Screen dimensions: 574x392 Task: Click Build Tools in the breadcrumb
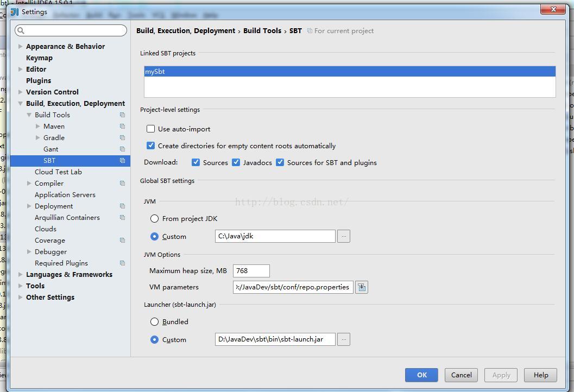coord(262,31)
